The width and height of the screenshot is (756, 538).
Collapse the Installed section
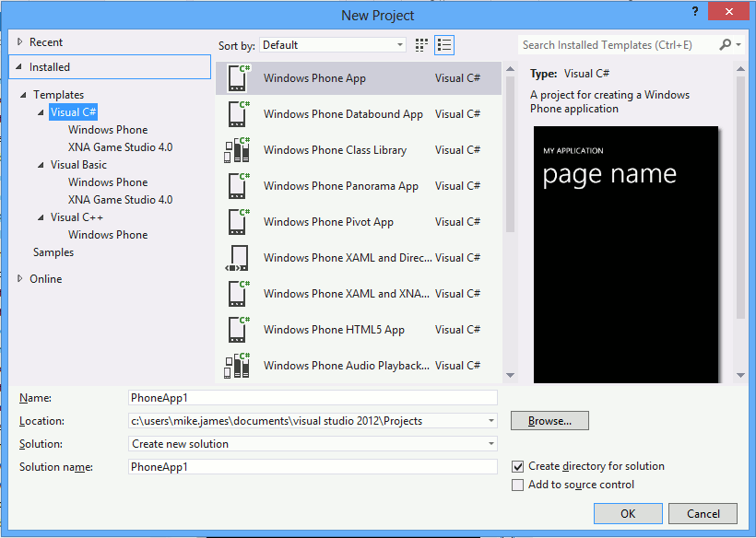click(x=18, y=67)
